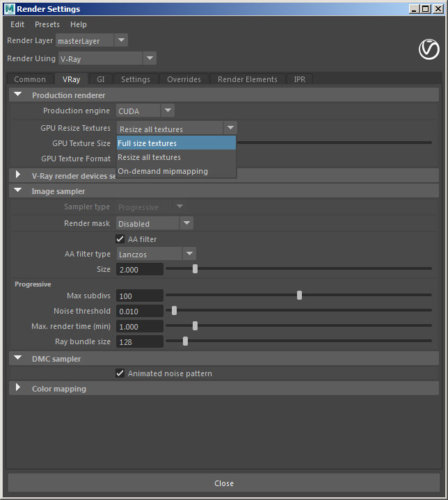The image size is (448, 500).
Task: Collapse the Production renderer section
Action: click(18, 95)
